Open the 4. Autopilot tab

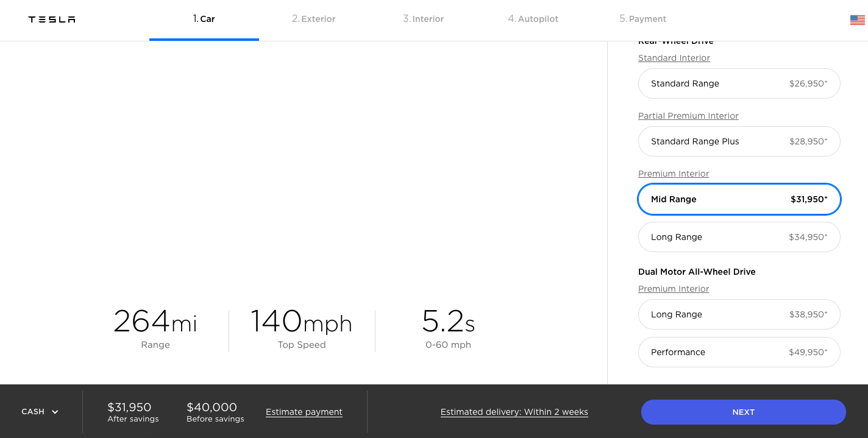click(533, 19)
